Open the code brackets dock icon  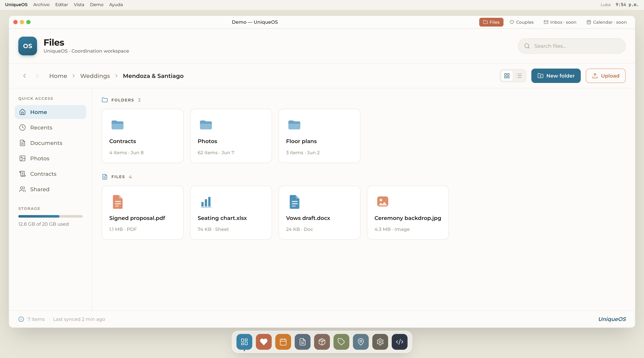pos(399,341)
